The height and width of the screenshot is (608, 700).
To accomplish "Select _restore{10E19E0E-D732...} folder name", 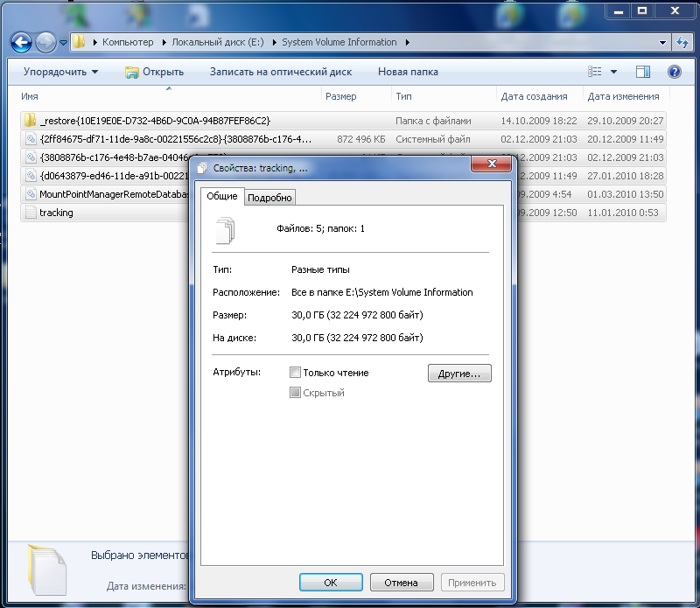I will (x=155, y=121).
